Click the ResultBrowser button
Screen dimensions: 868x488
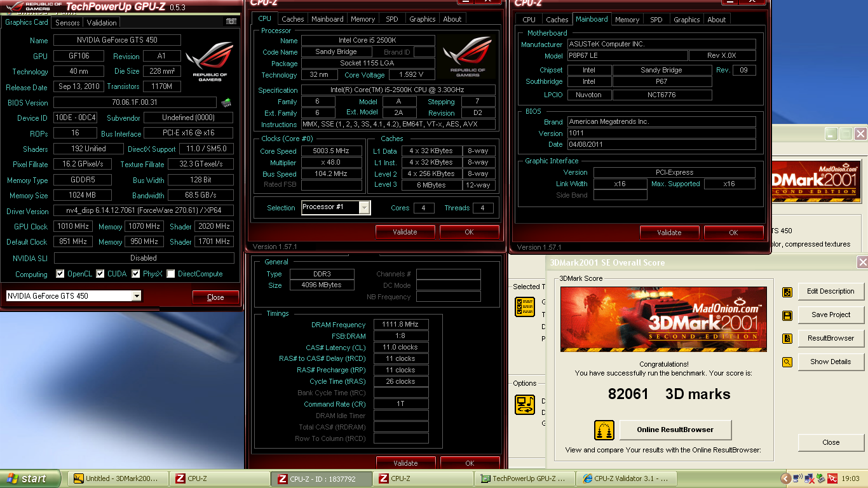831,338
